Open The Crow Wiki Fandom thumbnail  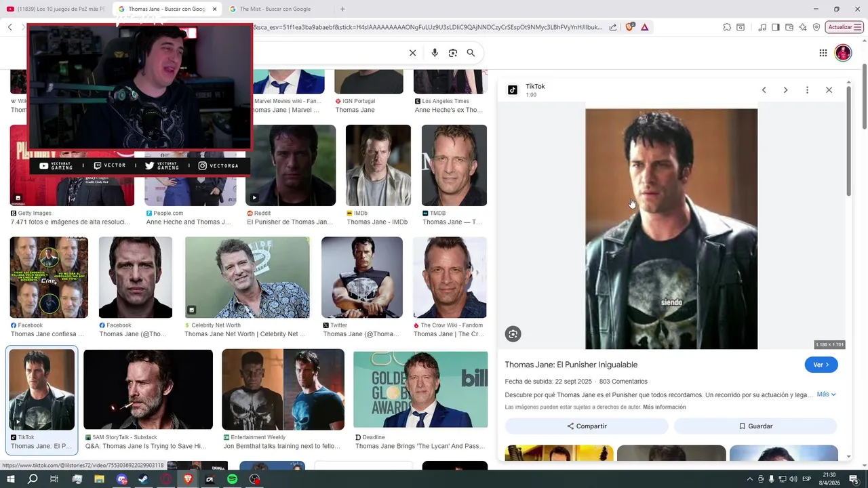point(450,277)
